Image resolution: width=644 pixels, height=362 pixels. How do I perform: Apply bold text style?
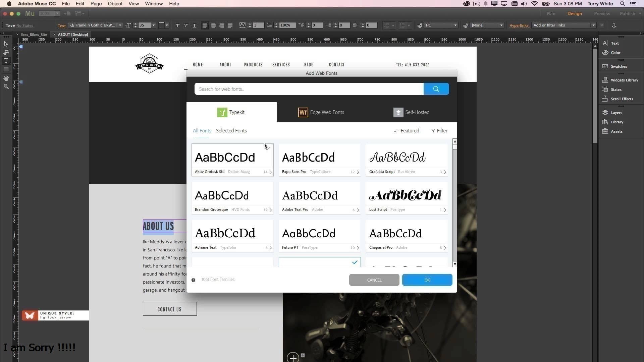click(177, 25)
